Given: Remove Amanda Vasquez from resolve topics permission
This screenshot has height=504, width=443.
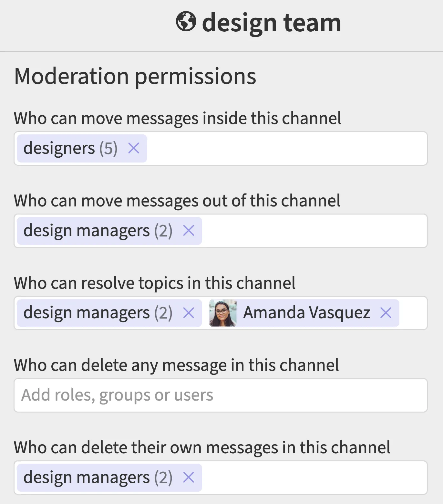Looking at the screenshot, I should (x=386, y=313).
